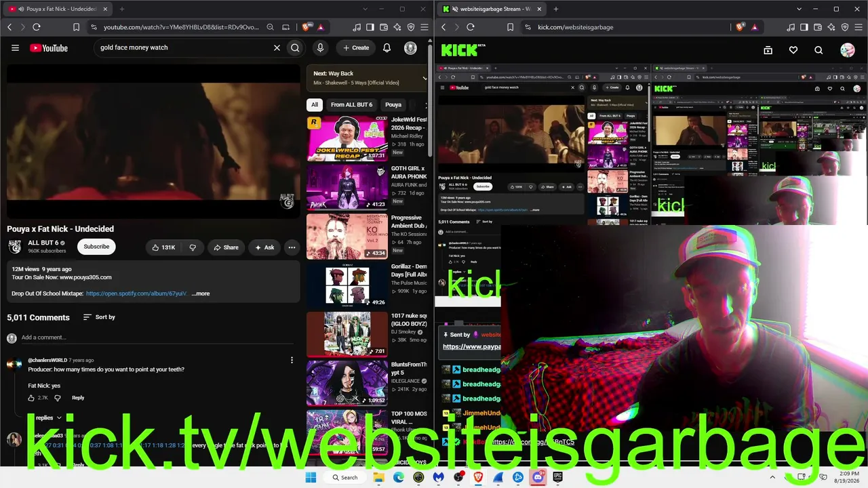Run the YouTube search with magnifier button

click(x=295, y=48)
